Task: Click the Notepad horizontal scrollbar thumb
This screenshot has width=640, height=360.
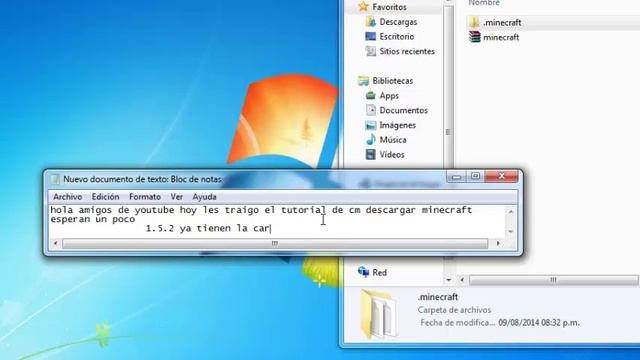Action: coord(275,243)
